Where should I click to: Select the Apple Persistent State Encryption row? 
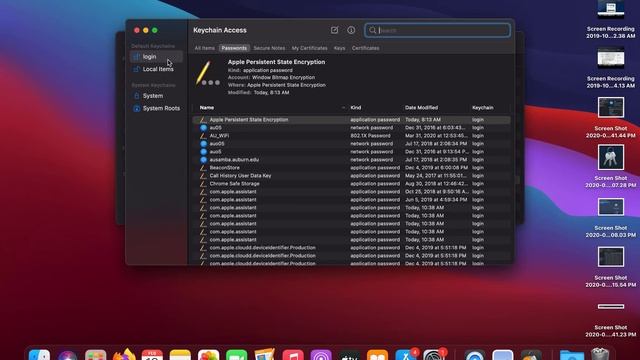point(351,120)
